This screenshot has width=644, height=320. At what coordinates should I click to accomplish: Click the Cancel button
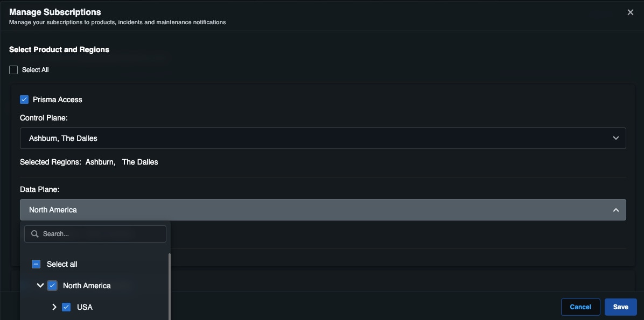(x=580, y=307)
